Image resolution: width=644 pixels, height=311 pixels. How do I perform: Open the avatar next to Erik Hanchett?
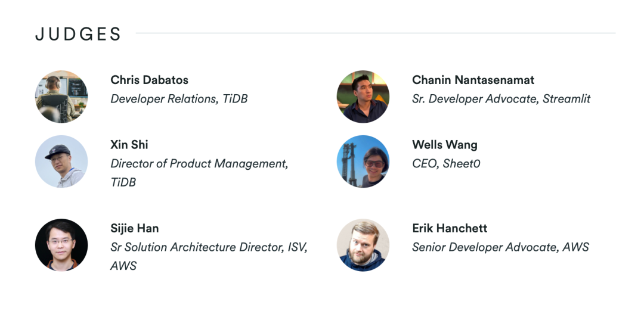click(363, 245)
